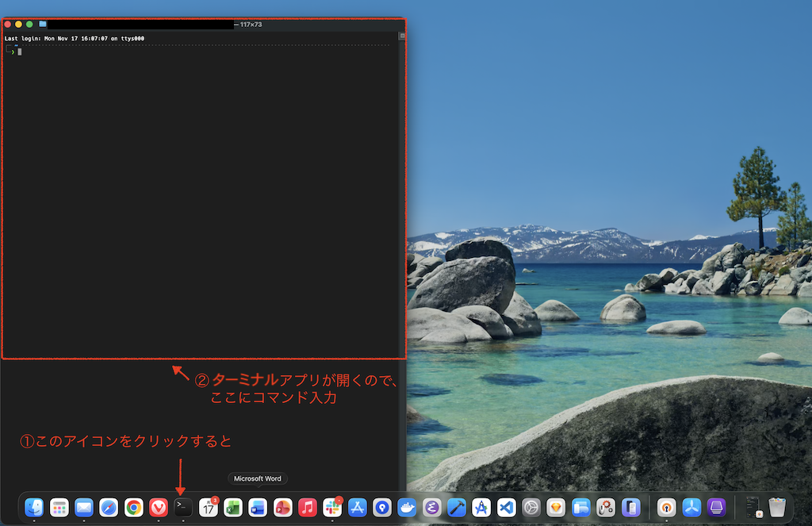Open the App Store icon
The width and height of the screenshot is (812, 526).
(x=357, y=507)
